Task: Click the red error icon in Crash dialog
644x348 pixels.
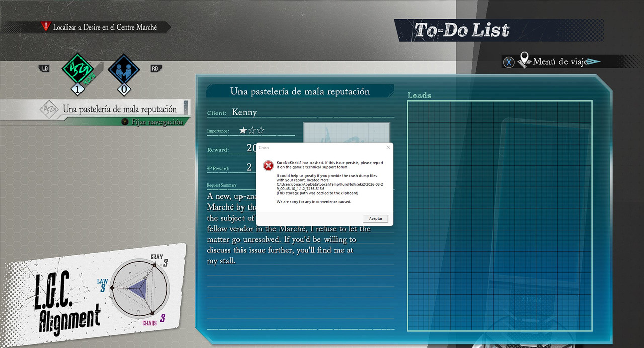Action: [268, 166]
